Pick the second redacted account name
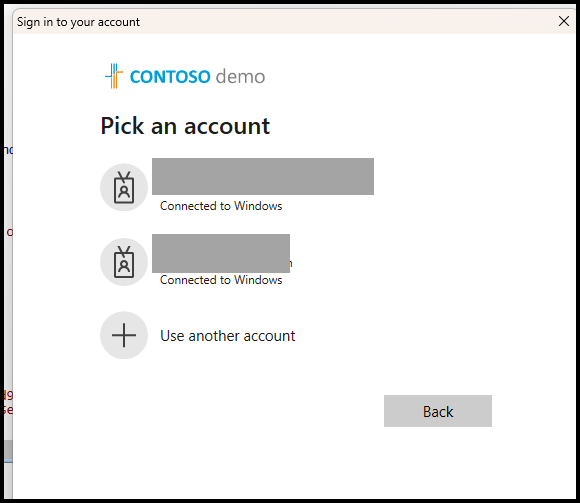580x503 pixels. [x=221, y=253]
